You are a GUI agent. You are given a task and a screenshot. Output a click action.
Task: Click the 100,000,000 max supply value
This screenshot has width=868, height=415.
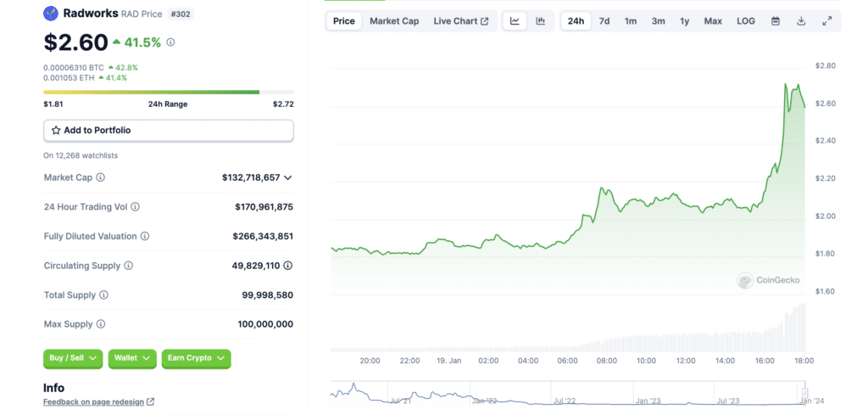click(265, 325)
